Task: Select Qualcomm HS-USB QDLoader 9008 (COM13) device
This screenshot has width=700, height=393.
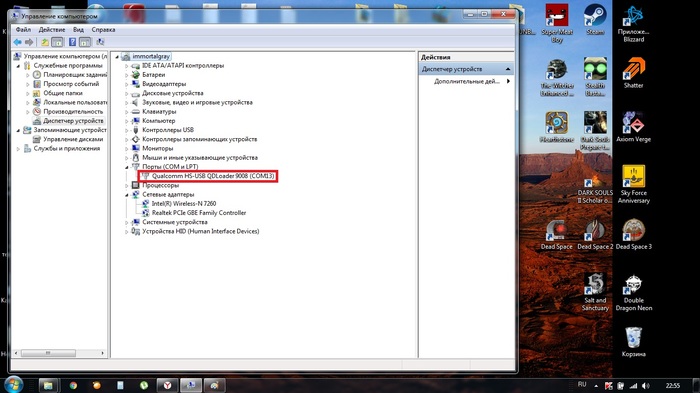Action: coord(213,176)
